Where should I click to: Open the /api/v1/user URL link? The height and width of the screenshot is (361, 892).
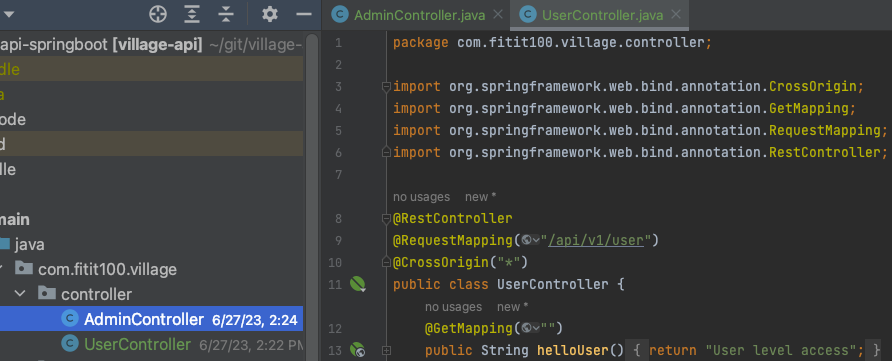coord(596,240)
